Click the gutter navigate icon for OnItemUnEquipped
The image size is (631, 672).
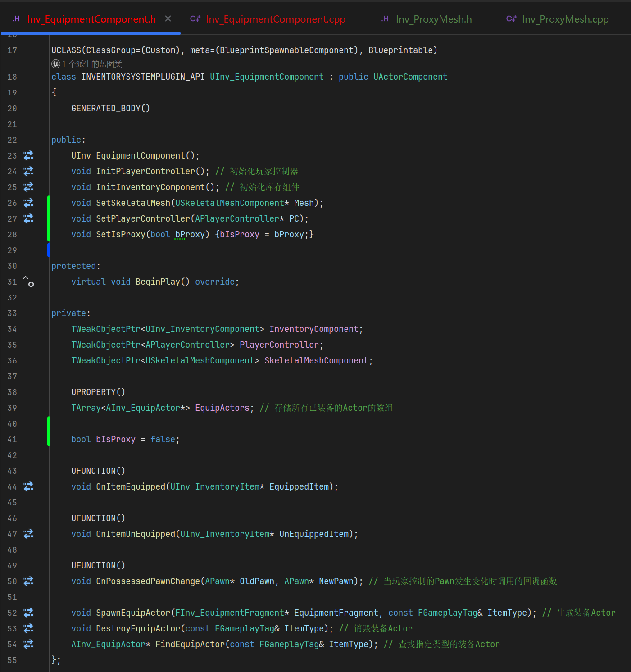click(28, 534)
